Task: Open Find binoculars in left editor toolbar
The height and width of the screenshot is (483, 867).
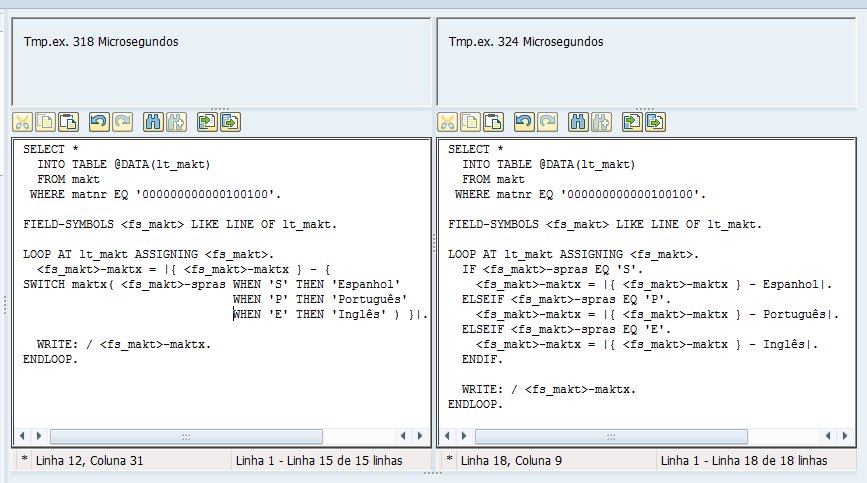Action: [x=153, y=122]
